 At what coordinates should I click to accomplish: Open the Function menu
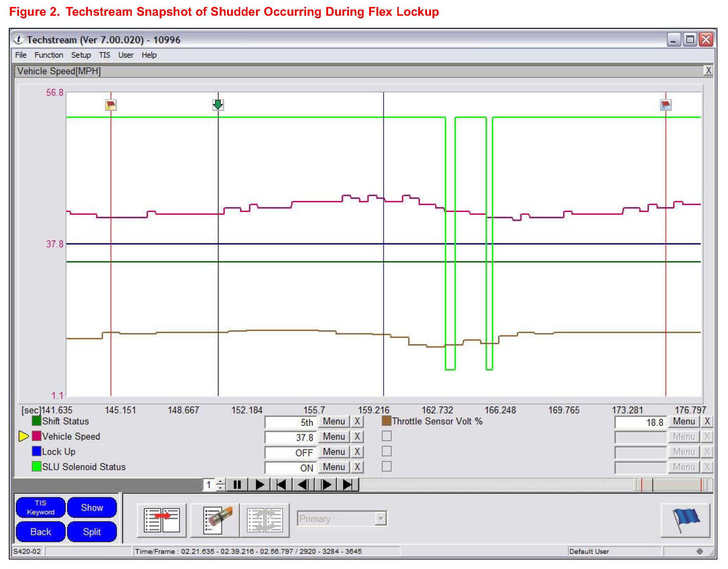click(x=49, y=55)
